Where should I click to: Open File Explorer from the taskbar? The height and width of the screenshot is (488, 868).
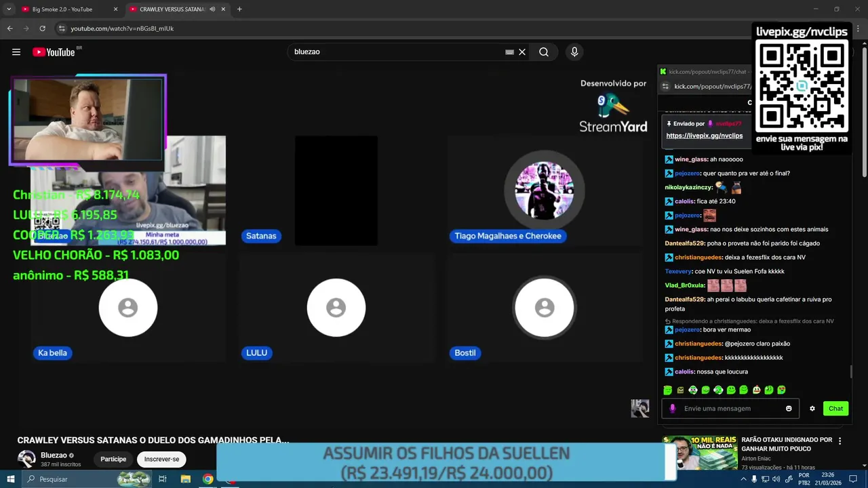186,479
